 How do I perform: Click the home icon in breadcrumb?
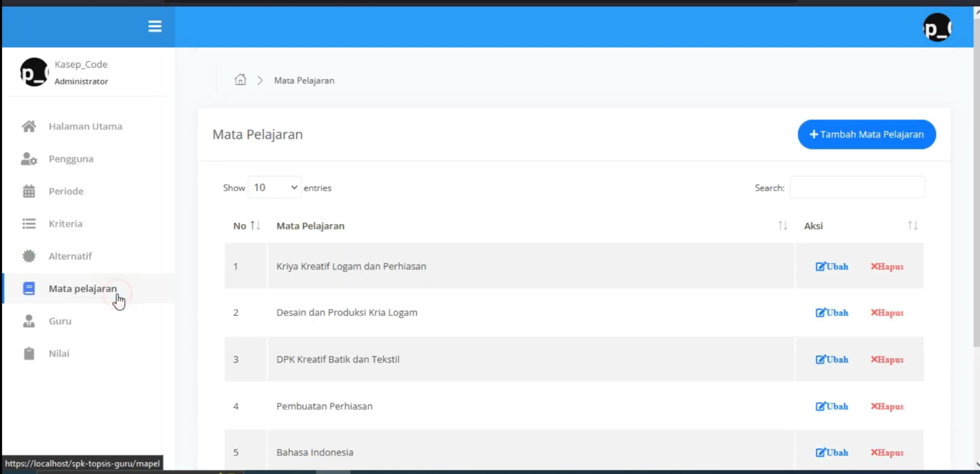240,80
